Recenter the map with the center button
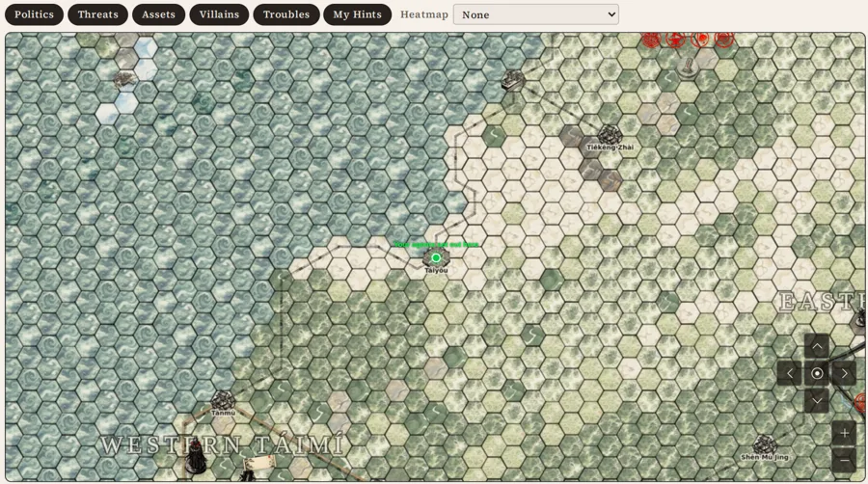Image resolution: width=868 pixels, height=484 pixels. tap(817, 374)
